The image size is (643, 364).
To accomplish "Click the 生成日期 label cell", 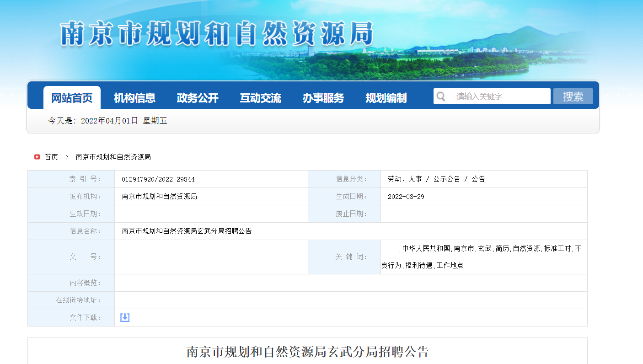I will click(344, 197).
